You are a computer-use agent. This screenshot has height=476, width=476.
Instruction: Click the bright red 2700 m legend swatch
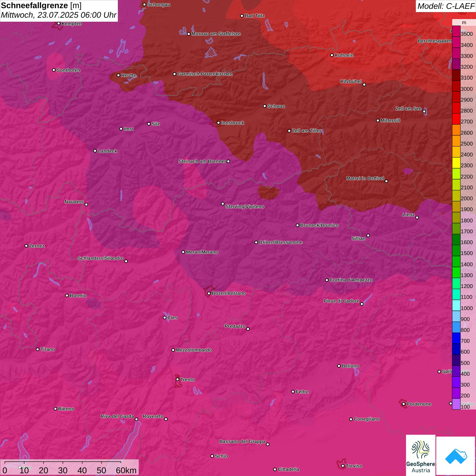point(456,119)
